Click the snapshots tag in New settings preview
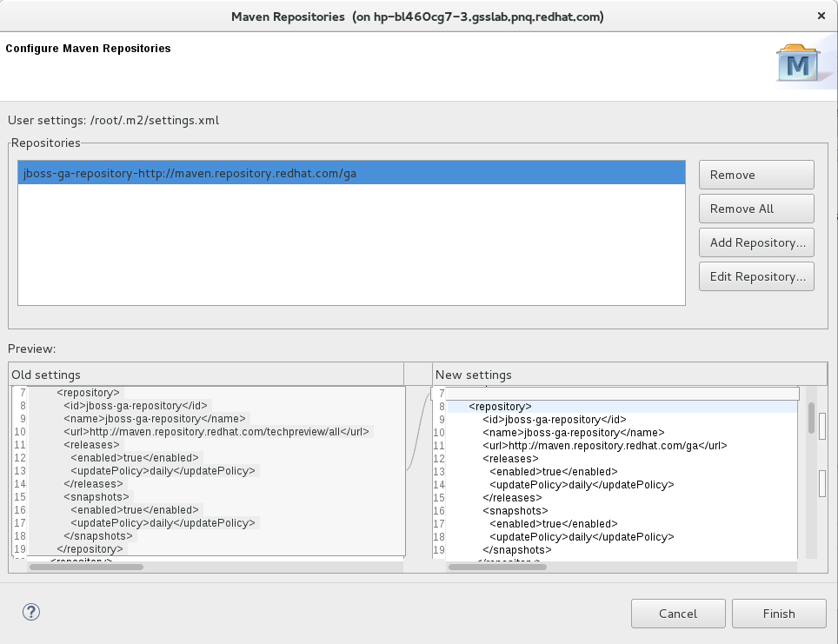The height and width of the screenshot is (644, 838). tap(513, 510)
